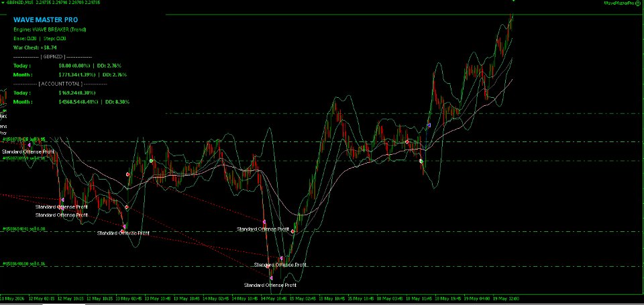The height and width of the screenshot is (305, 644).
Task: Click the Base and Step lot settings line
Action: tap(40, 39)
